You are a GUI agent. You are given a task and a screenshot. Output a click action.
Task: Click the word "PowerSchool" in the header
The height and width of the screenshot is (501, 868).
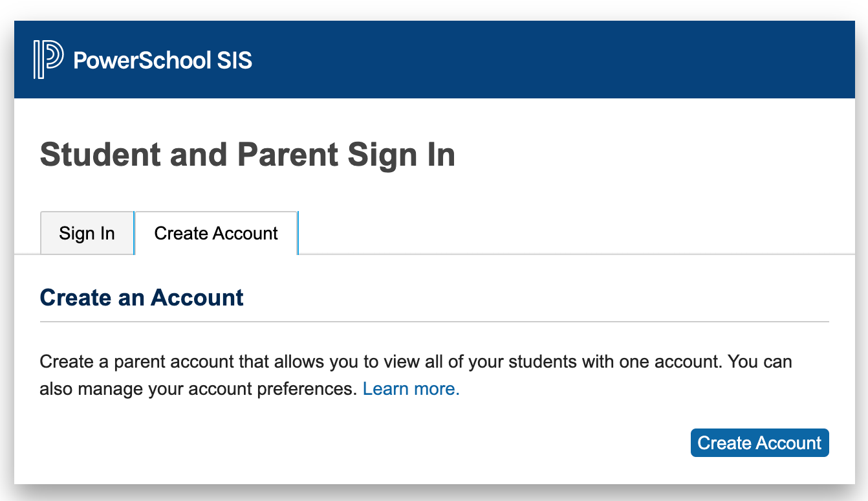[x=142, y=60]
